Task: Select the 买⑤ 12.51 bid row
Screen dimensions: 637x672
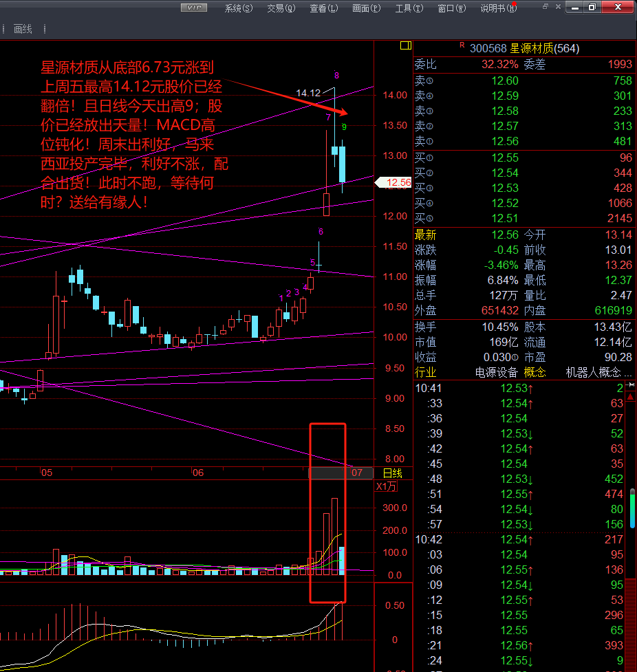Action: 523,218
